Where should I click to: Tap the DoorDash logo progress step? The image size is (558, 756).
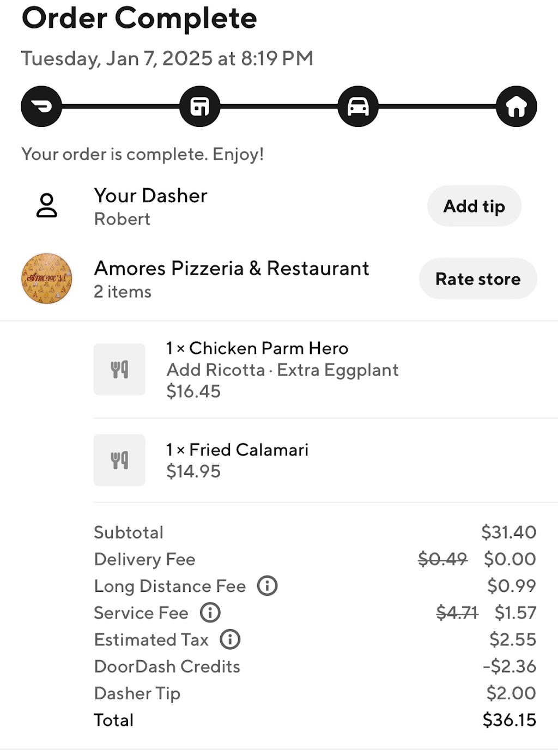coord(41,106)
